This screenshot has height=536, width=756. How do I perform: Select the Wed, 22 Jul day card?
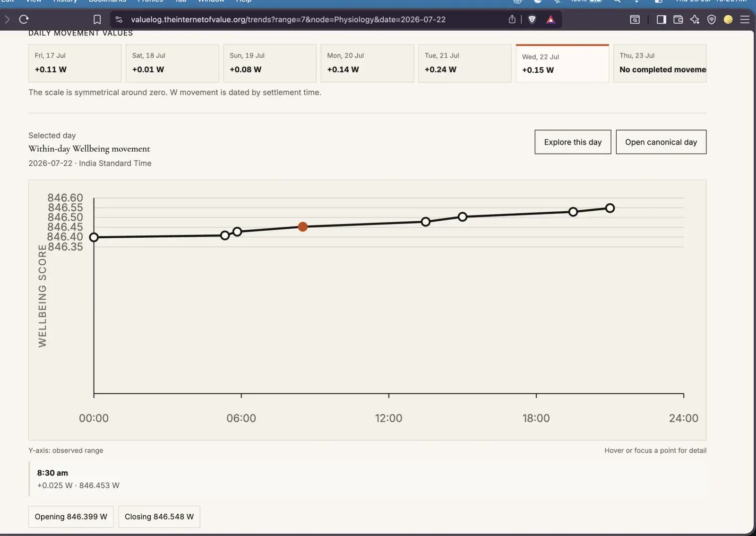[x=562, y=63]
